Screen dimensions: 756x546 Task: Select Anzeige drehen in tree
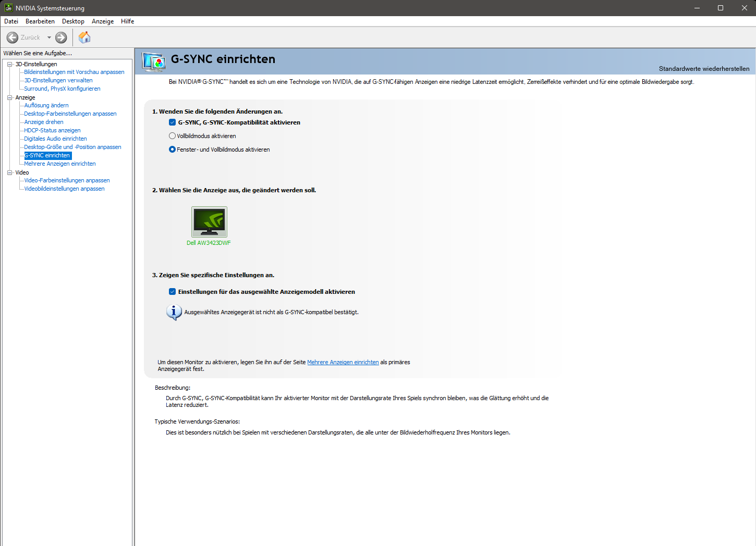(44, 122)
